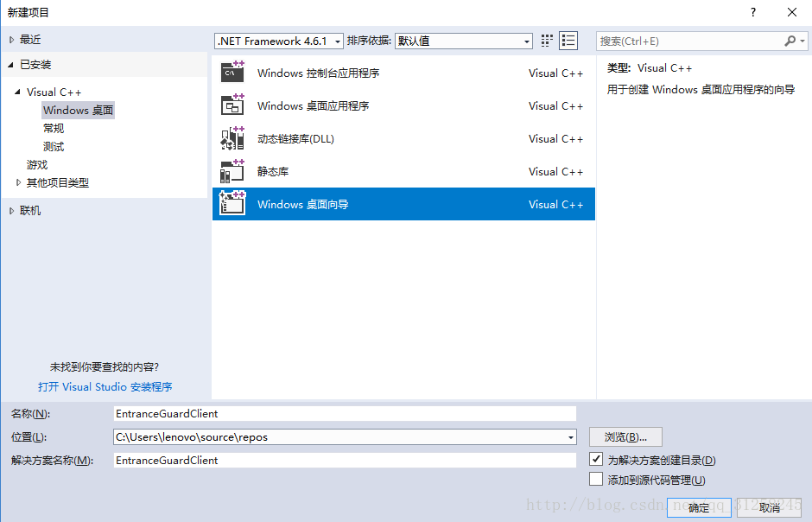812x522 pixels.
Task: Open the 排序依据 默认值 dropdown
Action: [x=525, y=41]
